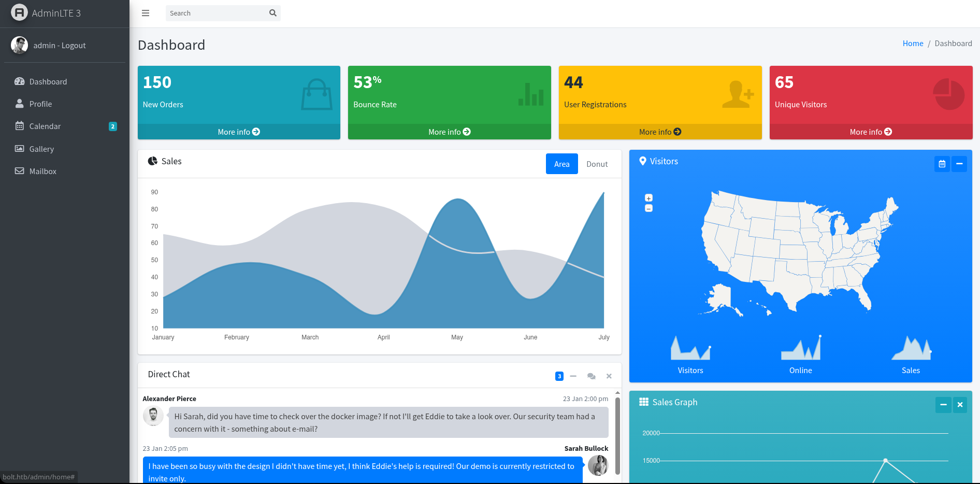Click the Calendar sidebar icon

click(x=20, y=126)
